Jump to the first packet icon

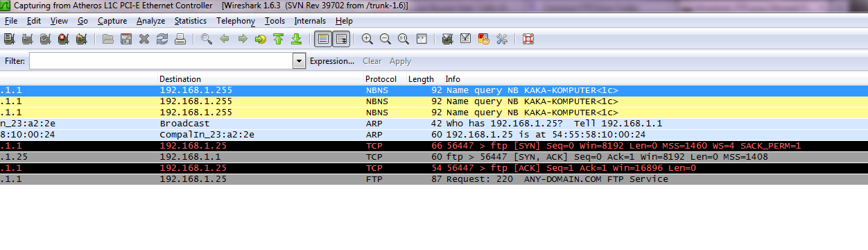coord(279,39)
